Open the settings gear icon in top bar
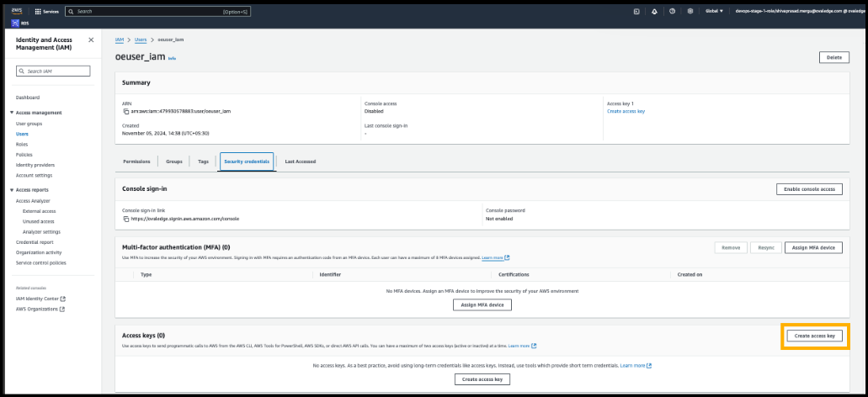The image size is (868, 397). (x=690, y=11)
